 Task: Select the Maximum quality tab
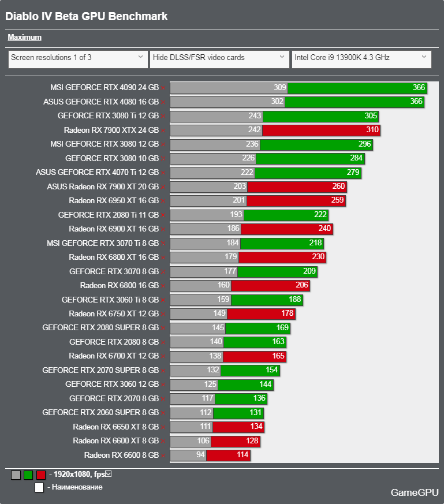[24, 37]
